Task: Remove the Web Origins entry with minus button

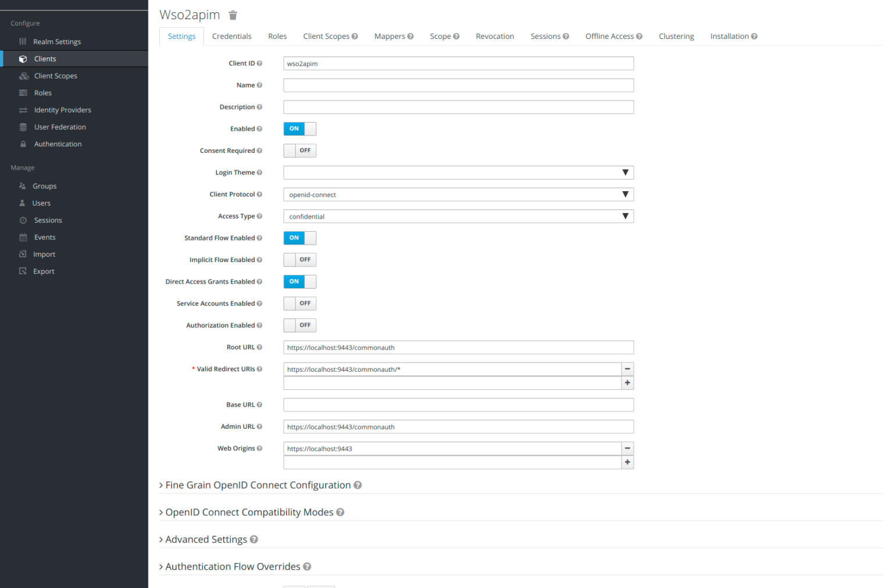Action: click(627, 448)
